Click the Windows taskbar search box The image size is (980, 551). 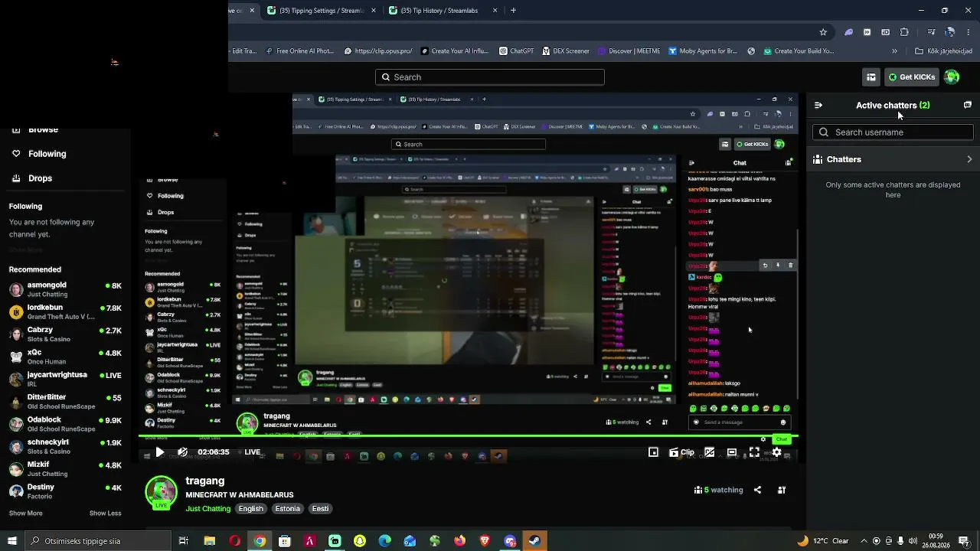pyautogui.click(x=97, y=541)
